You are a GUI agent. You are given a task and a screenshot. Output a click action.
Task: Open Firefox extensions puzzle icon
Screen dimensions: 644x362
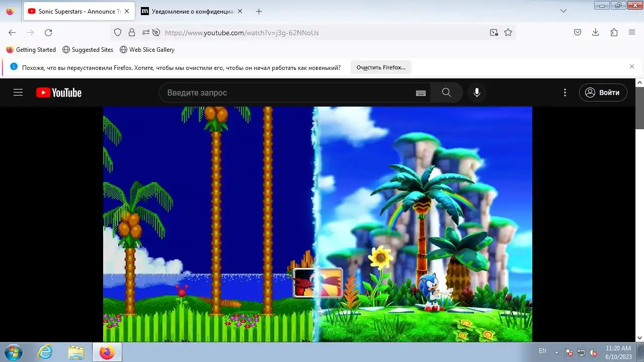coord(614,32)
